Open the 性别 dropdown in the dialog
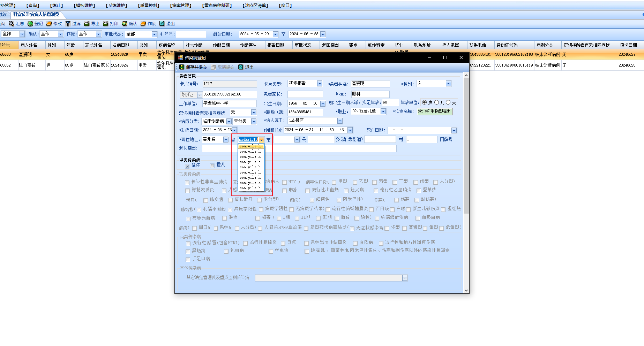Image resolution: width=644 pixels, height=346 pixels. [448, 84]
